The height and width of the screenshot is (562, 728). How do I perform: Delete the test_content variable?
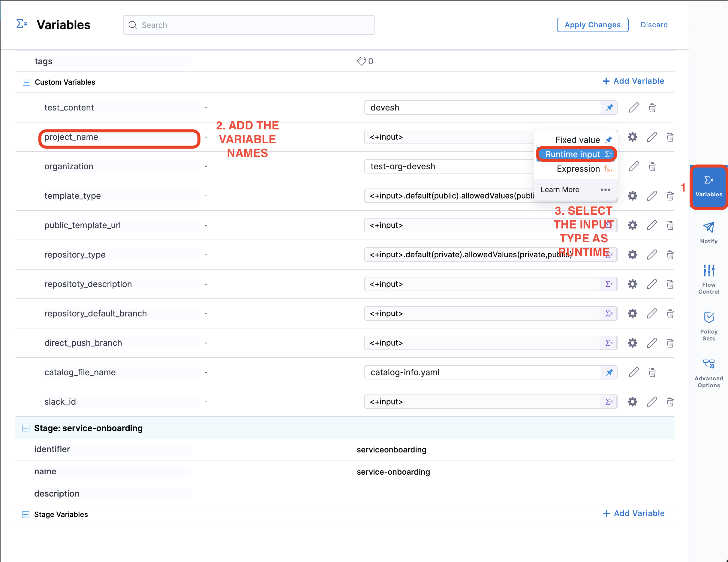(652, 108)
